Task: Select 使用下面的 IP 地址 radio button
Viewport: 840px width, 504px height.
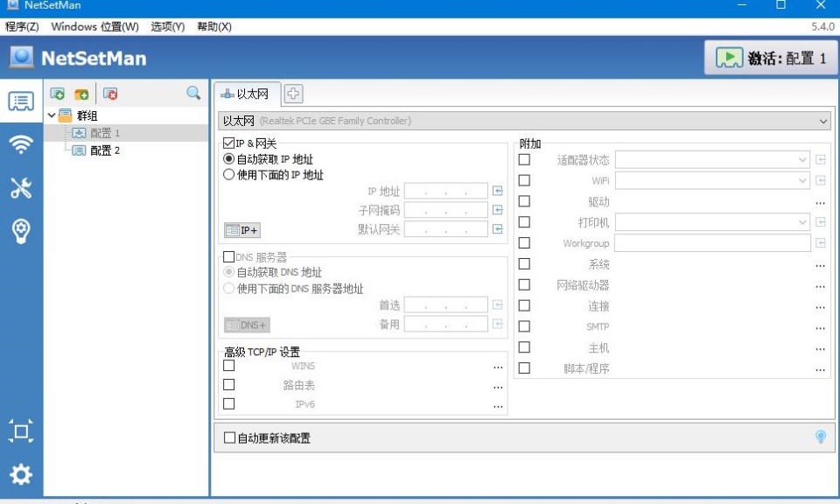Action: [x=228, y=175]
